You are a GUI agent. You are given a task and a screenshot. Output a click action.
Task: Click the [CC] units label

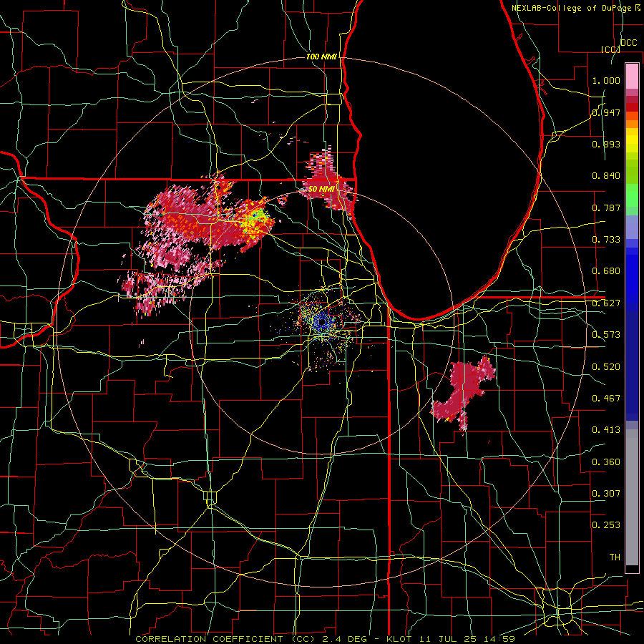pos(610,49)
